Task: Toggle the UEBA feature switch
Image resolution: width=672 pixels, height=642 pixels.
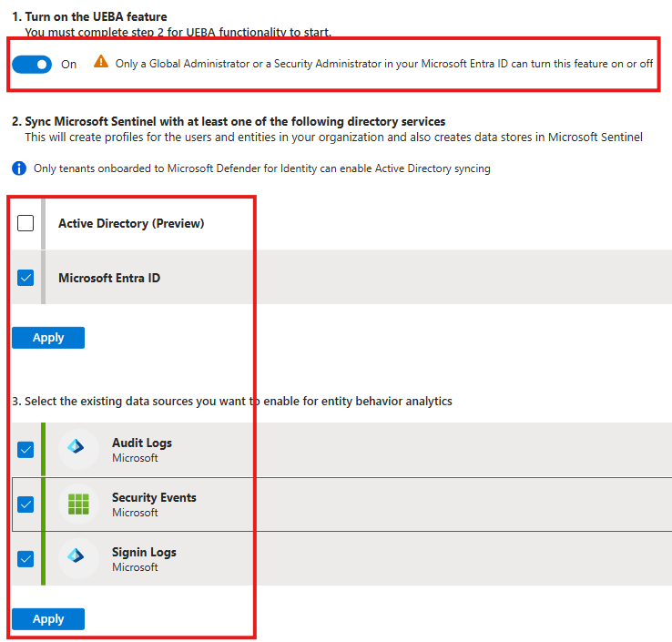Action: [x=32, y=65]
